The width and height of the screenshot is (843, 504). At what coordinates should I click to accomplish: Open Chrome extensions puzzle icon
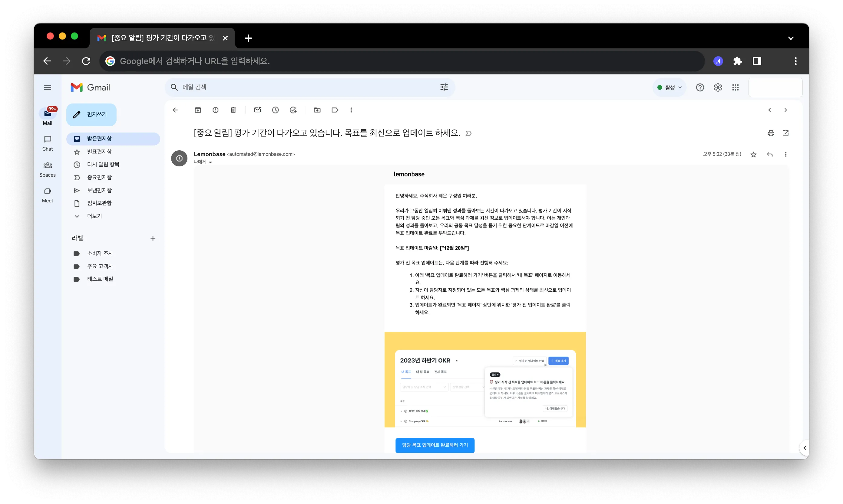738,61
